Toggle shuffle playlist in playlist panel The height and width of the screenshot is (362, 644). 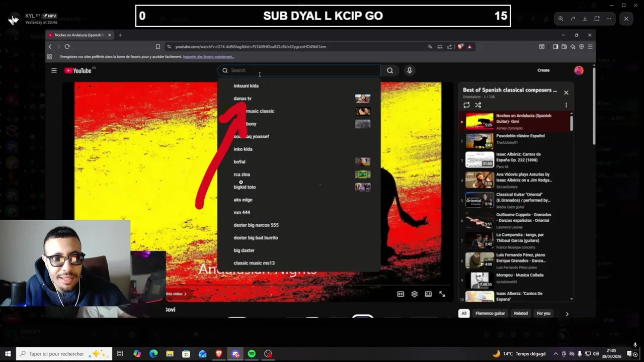[x=478, y=105]
